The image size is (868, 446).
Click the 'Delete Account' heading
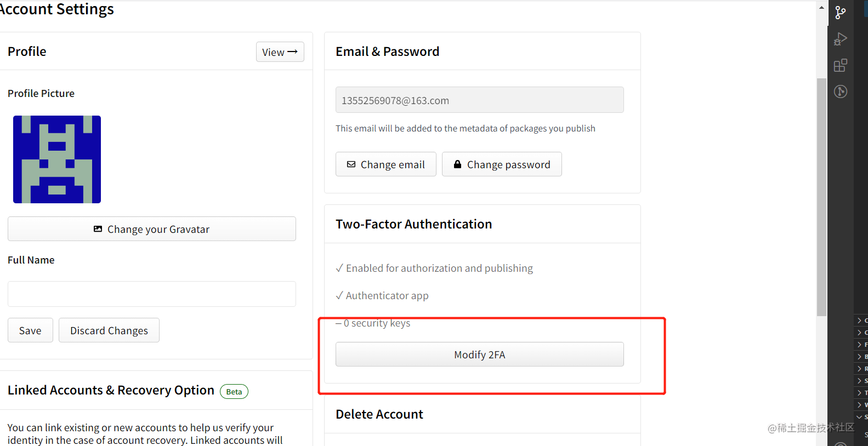point(379,414)
